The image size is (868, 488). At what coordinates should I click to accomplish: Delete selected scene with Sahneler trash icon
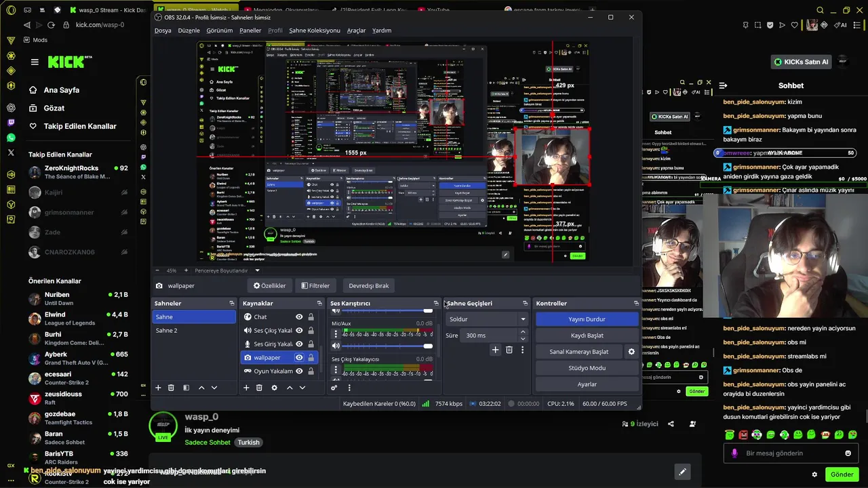pyautogui.click(x=171, y=388)
